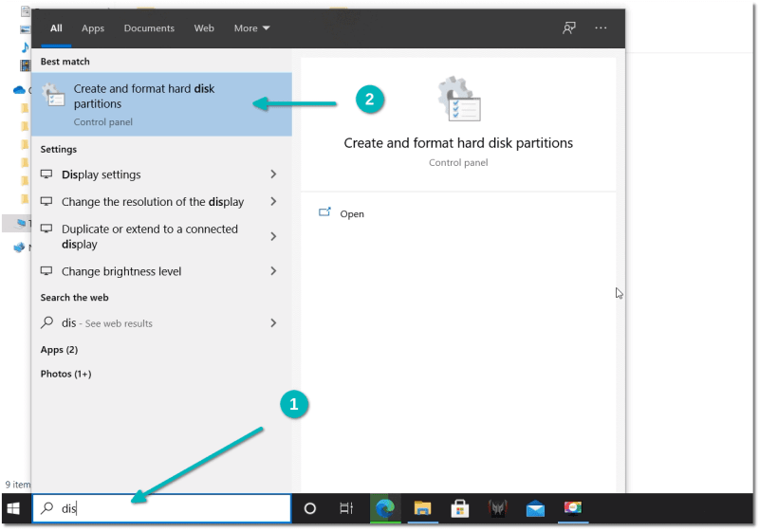Switch to the Apps search tab

(x=93, y=28)
